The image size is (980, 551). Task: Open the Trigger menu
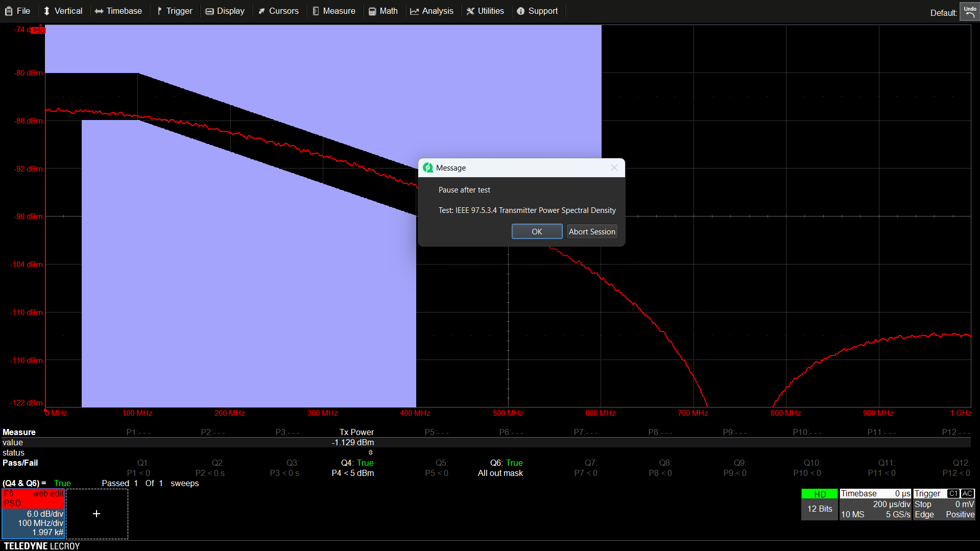pos(175,11)
